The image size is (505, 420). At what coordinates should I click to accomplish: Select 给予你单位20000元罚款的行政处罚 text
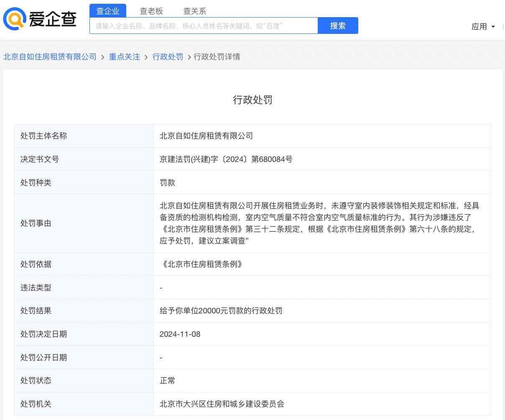pos(221,310)
